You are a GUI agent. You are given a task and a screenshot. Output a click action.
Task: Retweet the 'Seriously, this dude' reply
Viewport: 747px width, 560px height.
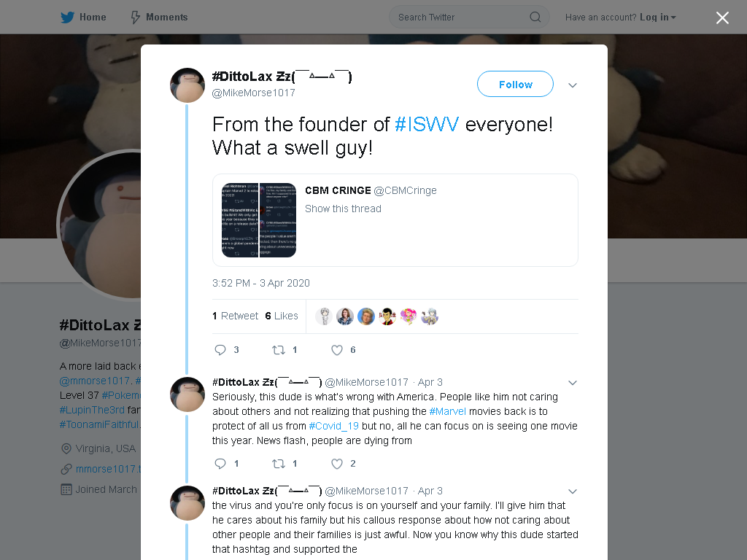tap(278, 464)
